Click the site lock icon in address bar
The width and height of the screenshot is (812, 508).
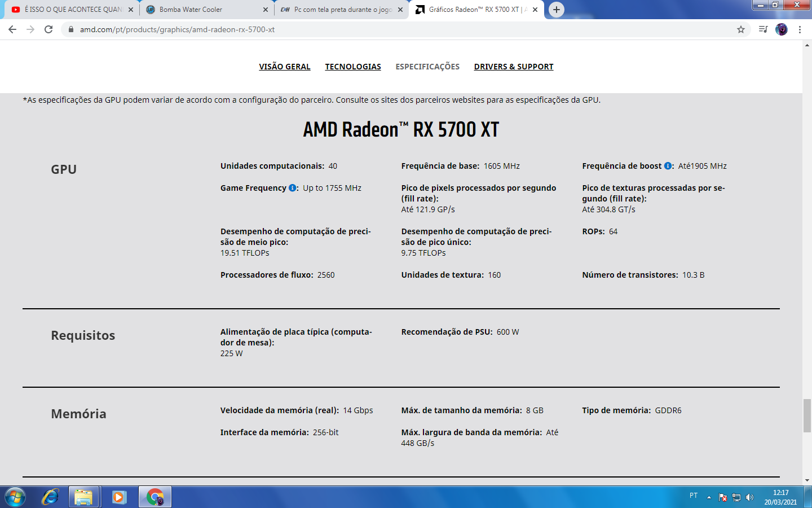pyautogui.click(x=70, y=29)
